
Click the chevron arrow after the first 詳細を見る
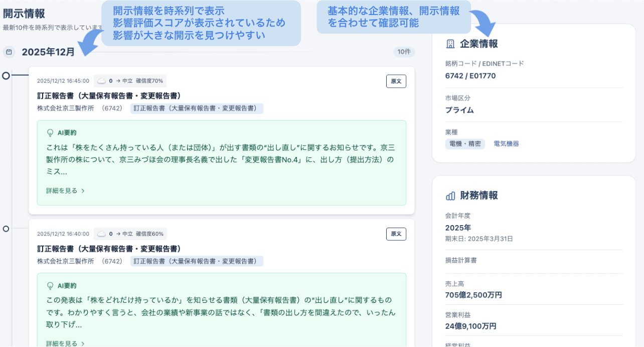tap(83, 191)
